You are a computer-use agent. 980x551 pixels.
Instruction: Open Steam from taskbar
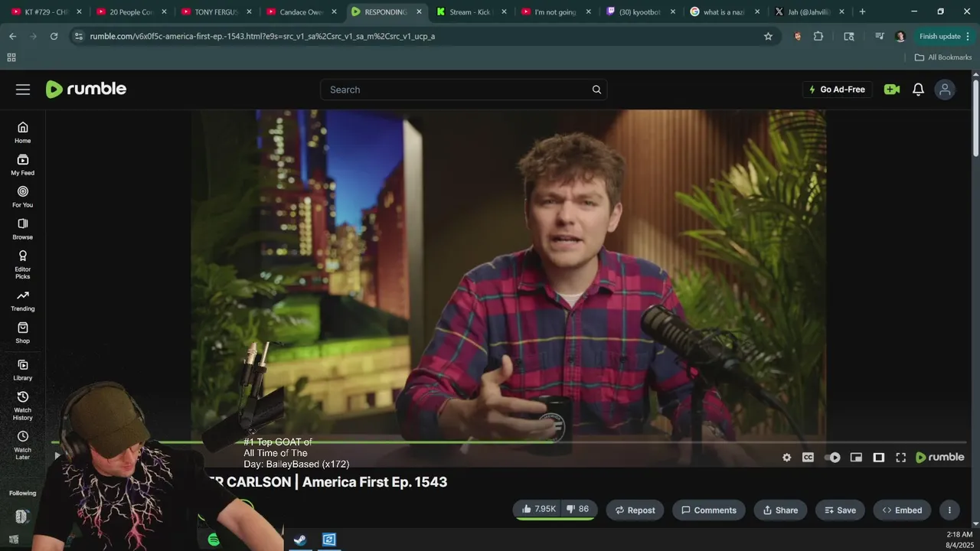[x=300, y=540]
